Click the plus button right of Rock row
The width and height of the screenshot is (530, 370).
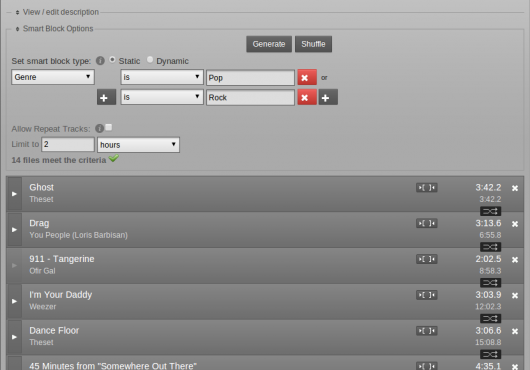[328, 97]
